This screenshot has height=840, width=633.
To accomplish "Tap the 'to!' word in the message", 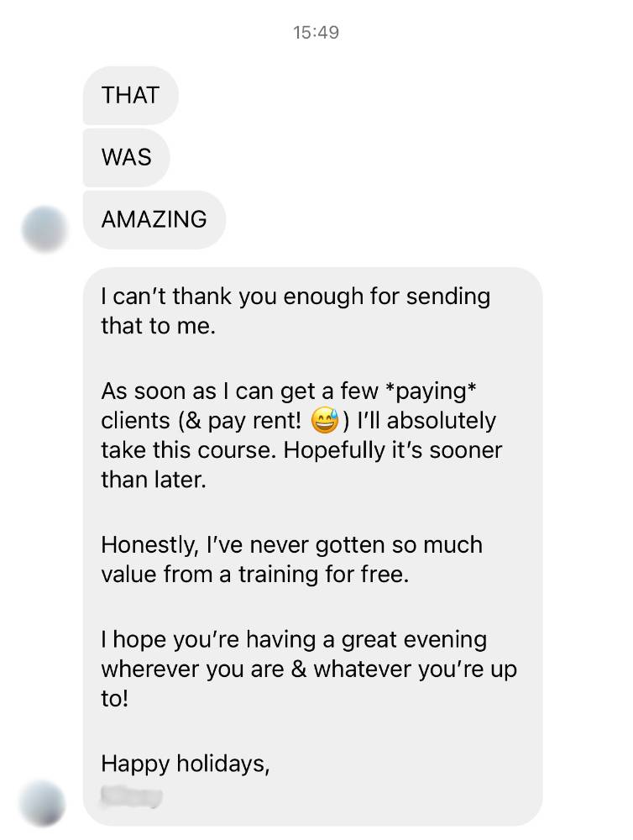I will 115,699.
